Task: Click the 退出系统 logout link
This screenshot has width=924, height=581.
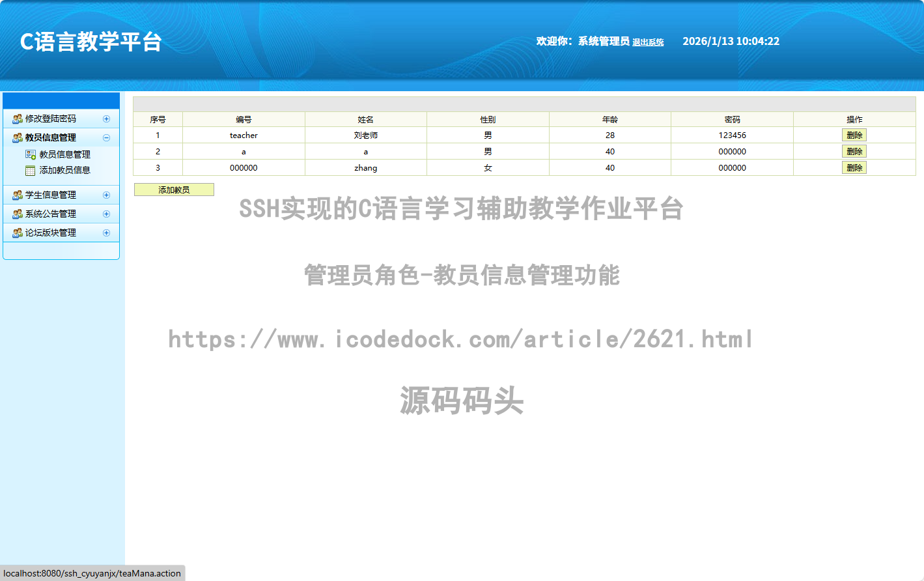Action: tap(648, 42)
